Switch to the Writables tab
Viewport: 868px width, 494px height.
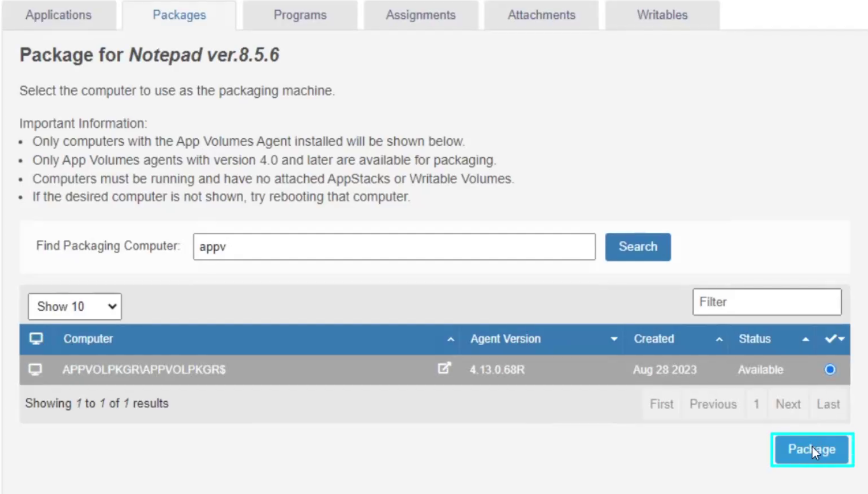(662, 15)
